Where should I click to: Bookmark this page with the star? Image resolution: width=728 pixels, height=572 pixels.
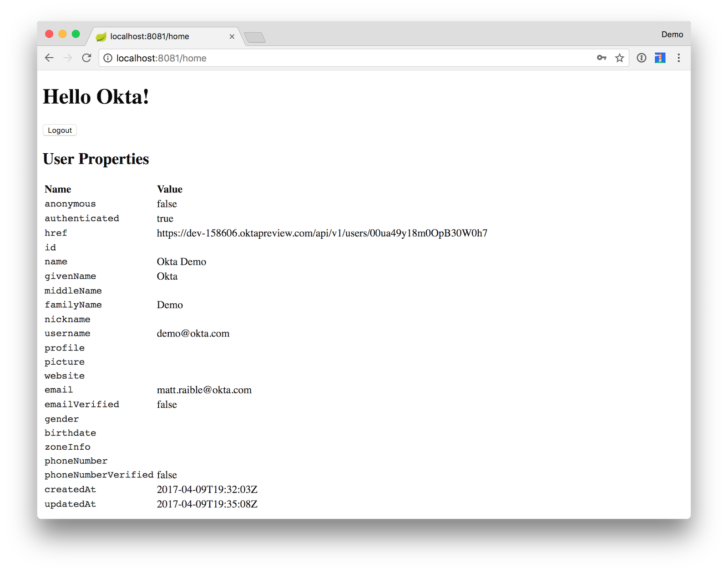[x=619, y=58]
